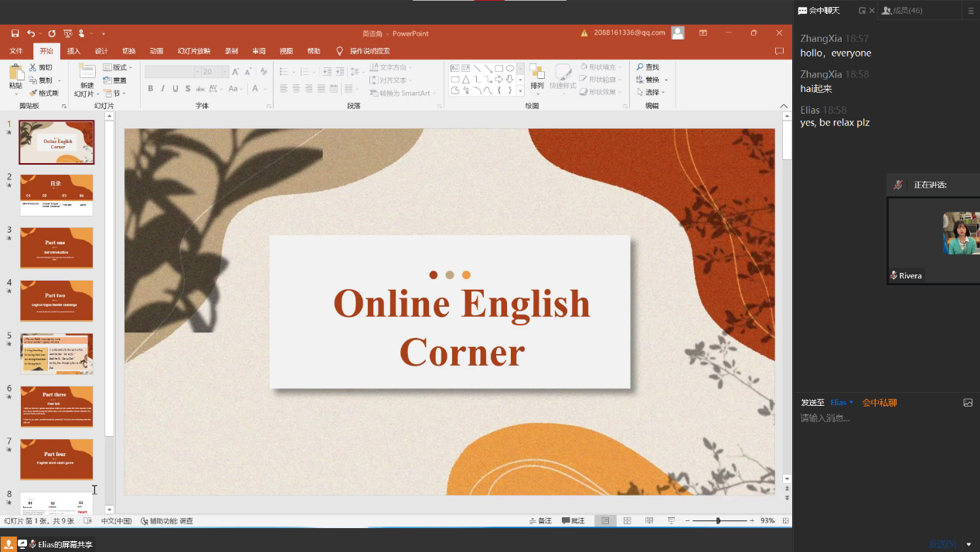Start slideshow from status bar icon
The height and width of the screenshot is (552, 980).
point(671,521)
